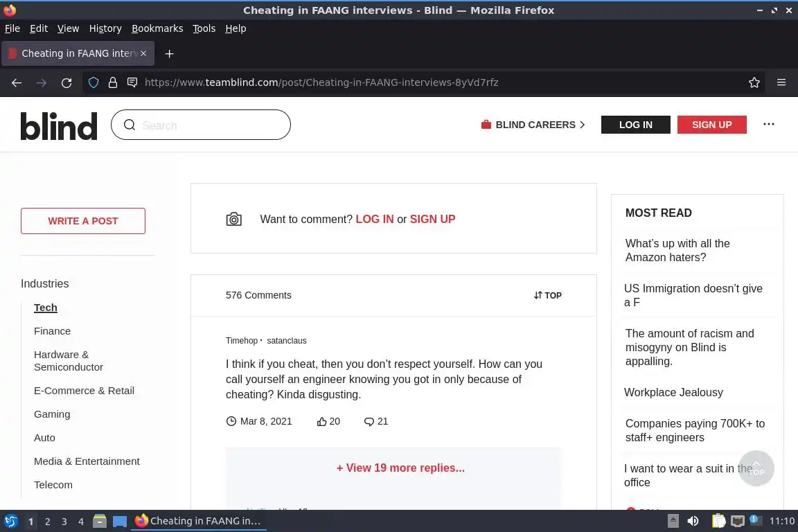Click the removable media eject tray icon
798x532 pixels.
click(x=673, y=522)
